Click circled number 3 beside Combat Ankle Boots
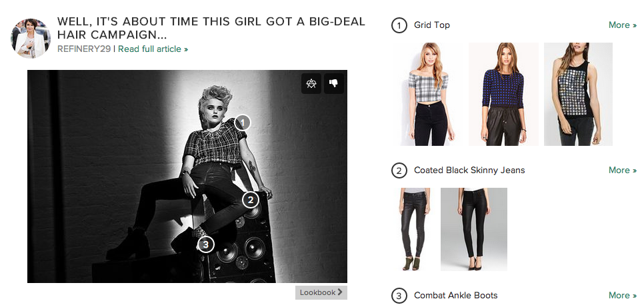 pos(399,296)
